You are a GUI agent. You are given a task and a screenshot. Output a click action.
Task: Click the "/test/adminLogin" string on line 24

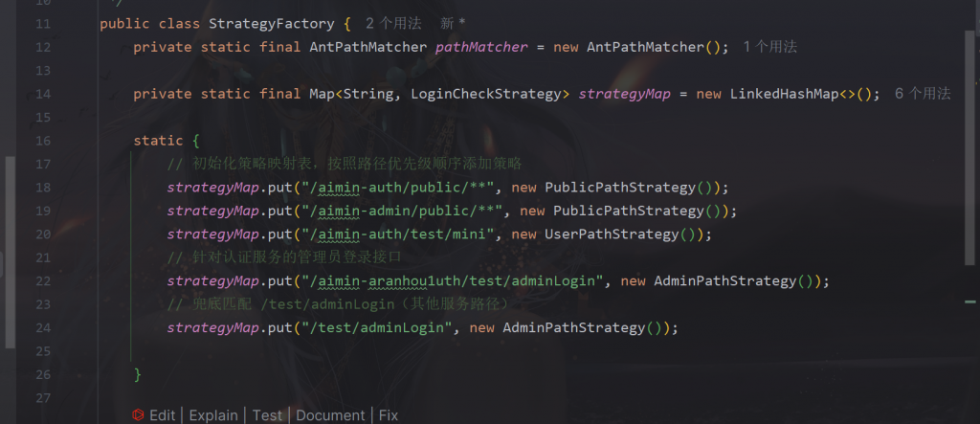click(x=378, y=328)
